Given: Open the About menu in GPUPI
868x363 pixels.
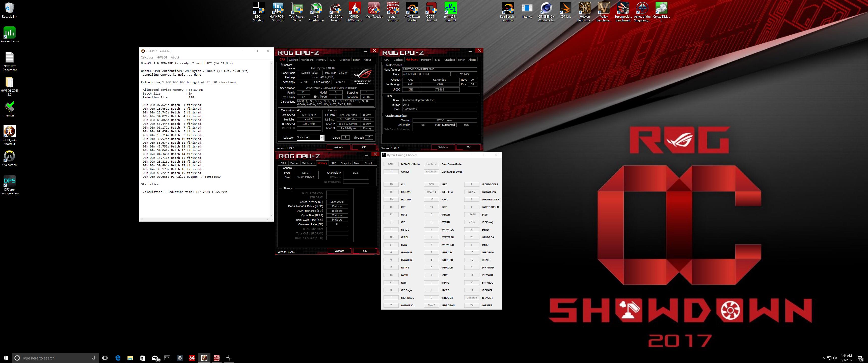Looking at the screenshot, I should coord(175,57).
